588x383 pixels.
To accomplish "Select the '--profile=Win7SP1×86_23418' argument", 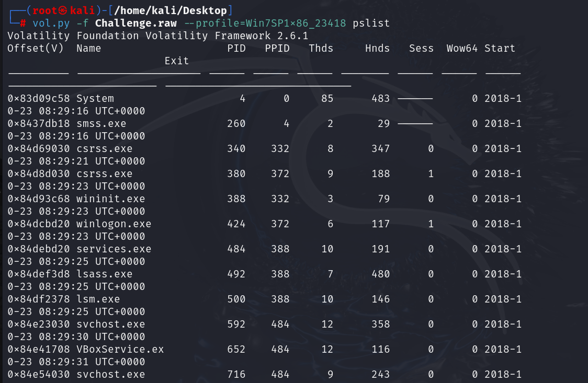I will pos(265,23).
